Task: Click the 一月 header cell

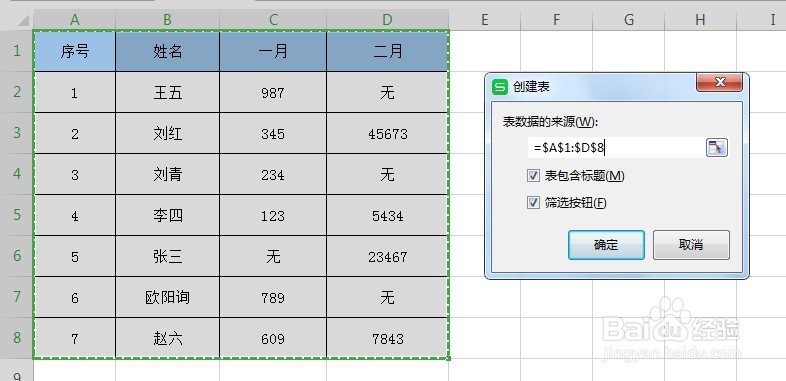Action: click(x=273, y=51)
